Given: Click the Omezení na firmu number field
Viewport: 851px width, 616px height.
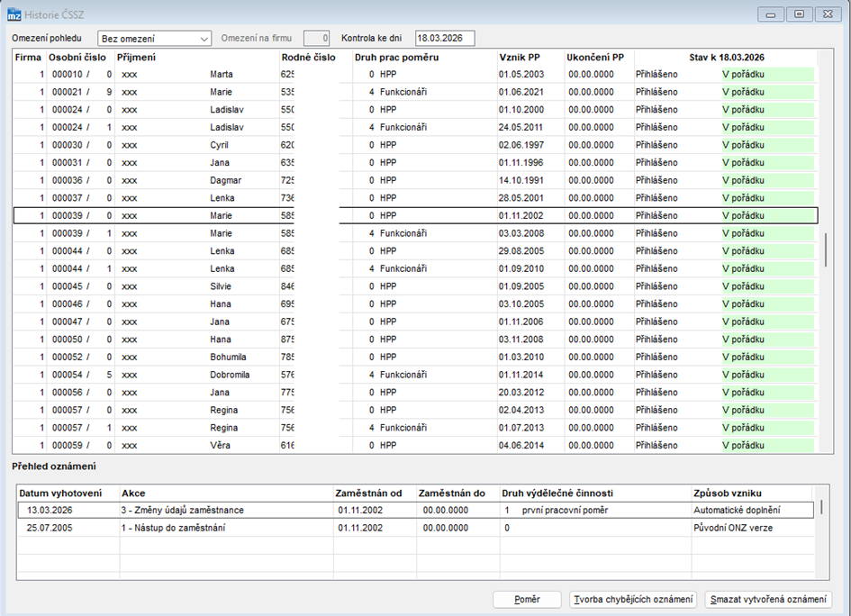Looking at the screenshot, I should 316,38.
